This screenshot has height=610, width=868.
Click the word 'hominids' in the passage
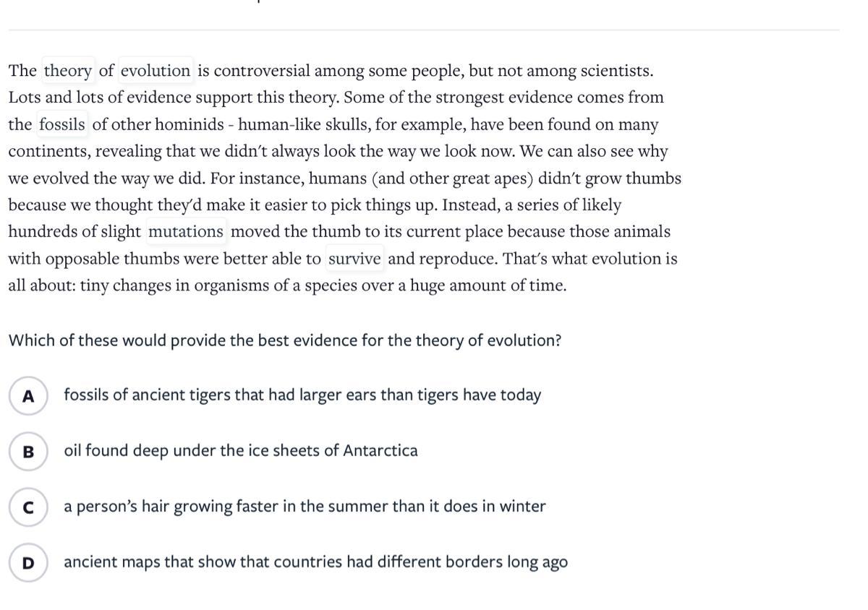pyautogui.click(x=190, y=124)
